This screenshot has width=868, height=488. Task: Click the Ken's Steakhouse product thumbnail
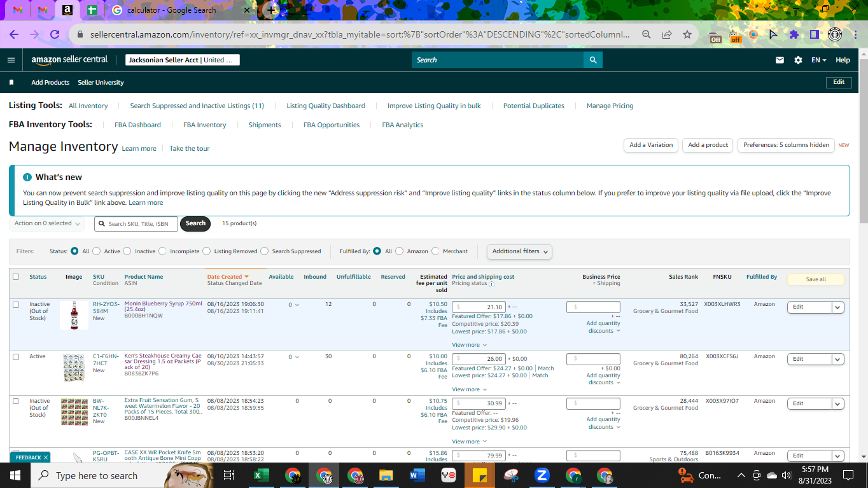(x=74, y=368)
